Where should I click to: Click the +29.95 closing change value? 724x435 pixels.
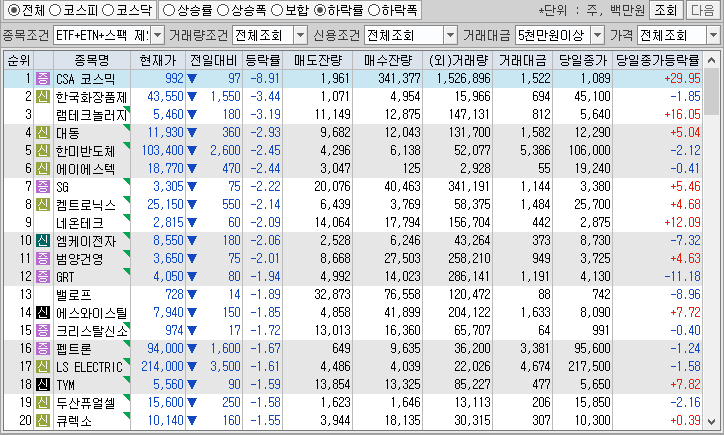[x=682, y=79]
